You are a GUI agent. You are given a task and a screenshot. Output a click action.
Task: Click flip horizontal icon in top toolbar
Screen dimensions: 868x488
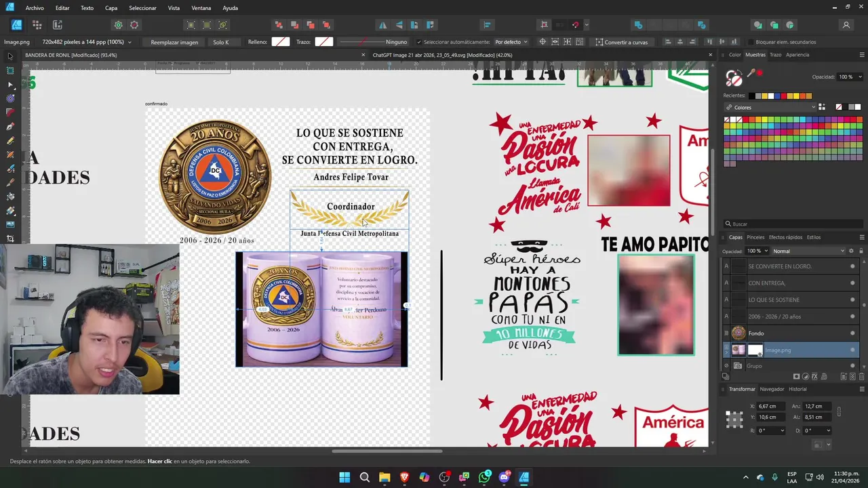point(382,25)
